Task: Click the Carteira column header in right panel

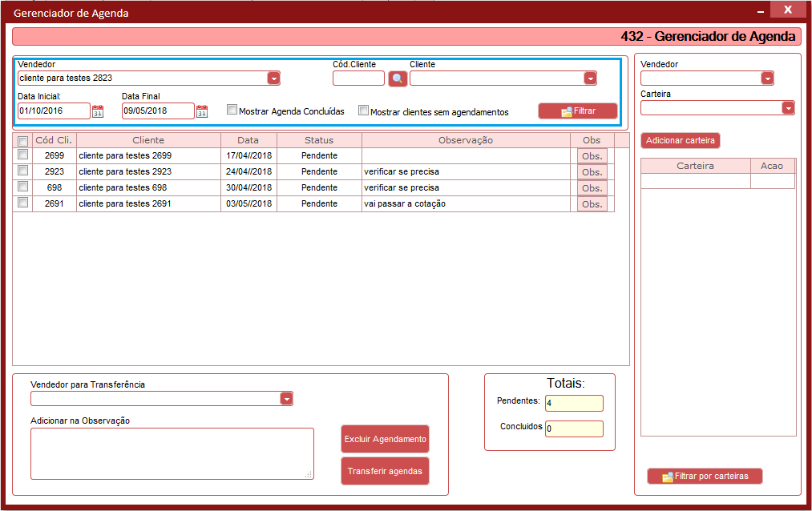Action: 696,166
